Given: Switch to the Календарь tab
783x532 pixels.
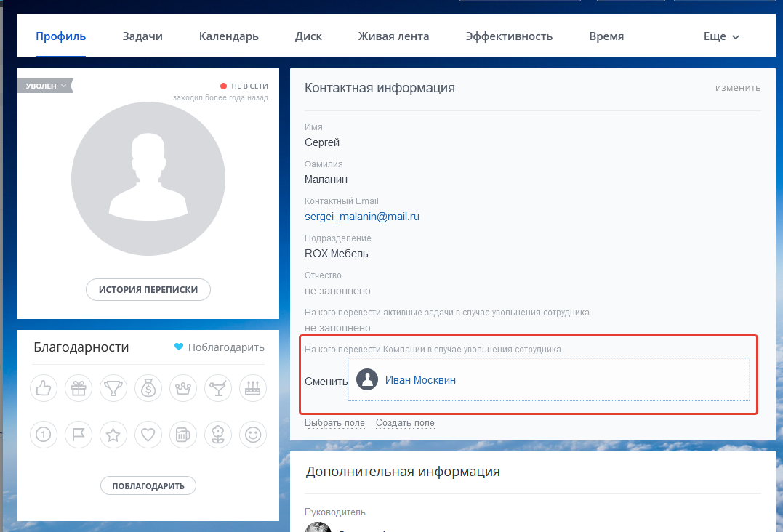Looking at the screenshot, I should pyautogui.click(x=229, y=36).
